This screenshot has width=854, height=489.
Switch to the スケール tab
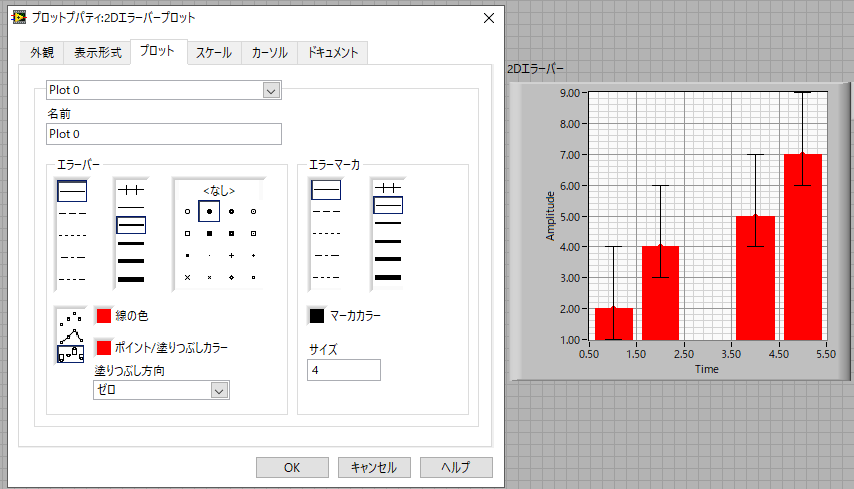214,53
